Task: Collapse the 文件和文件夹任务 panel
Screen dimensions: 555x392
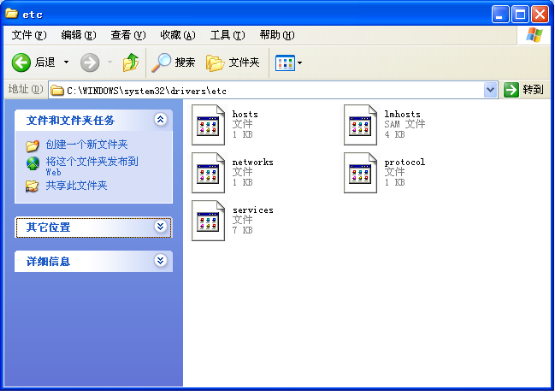Action: click(x=160, y=120)
